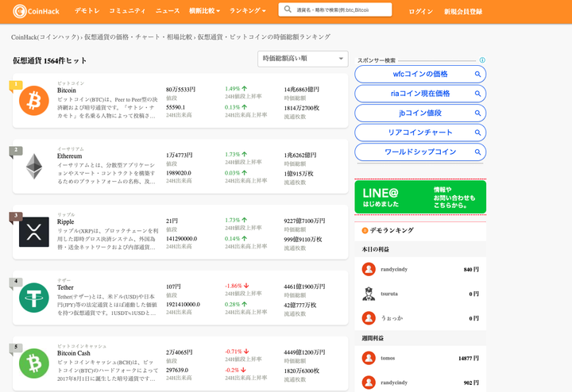Open the LINE@ はじめました banner

(x=420, y=197)
